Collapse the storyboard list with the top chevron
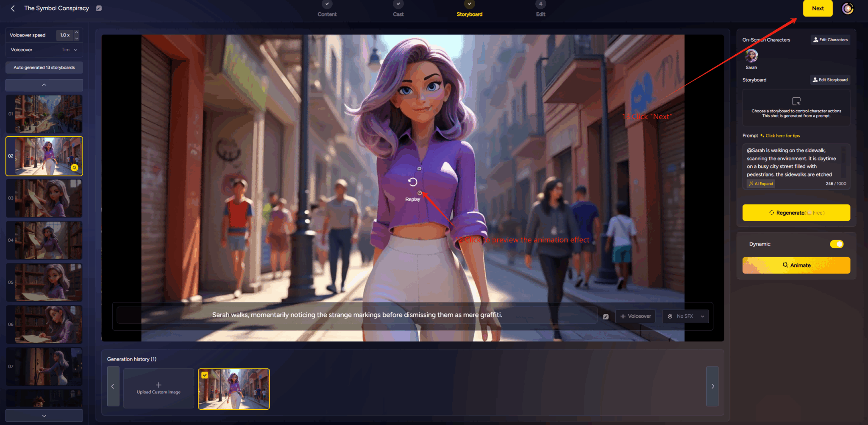The image size is (868, 425). coord(44,85)
